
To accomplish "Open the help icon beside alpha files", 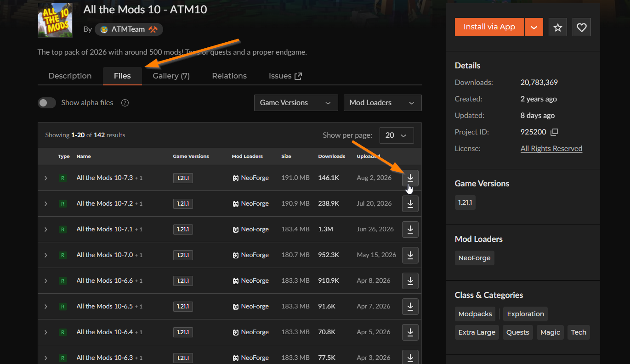I will [x=125, y=103].
